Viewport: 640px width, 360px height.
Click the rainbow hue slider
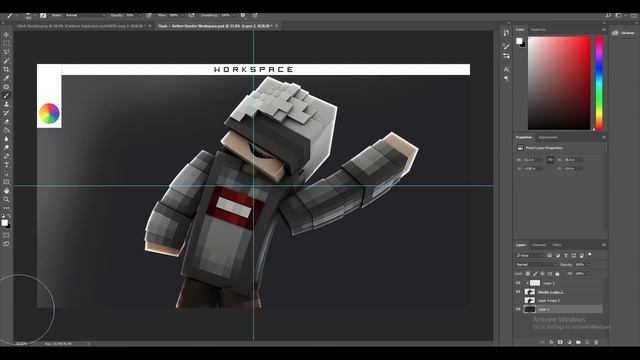pos(599,83)
